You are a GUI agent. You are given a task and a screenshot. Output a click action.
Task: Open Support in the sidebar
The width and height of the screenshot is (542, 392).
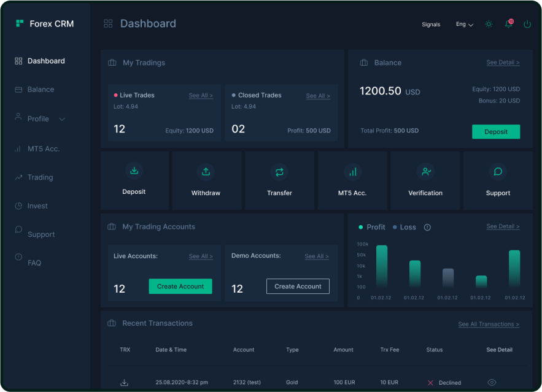point(41,234)
